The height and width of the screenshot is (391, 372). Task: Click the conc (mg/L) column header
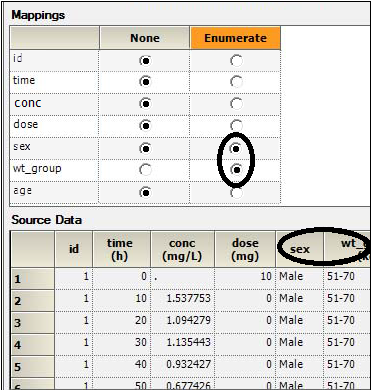click(x=183, y=249)
